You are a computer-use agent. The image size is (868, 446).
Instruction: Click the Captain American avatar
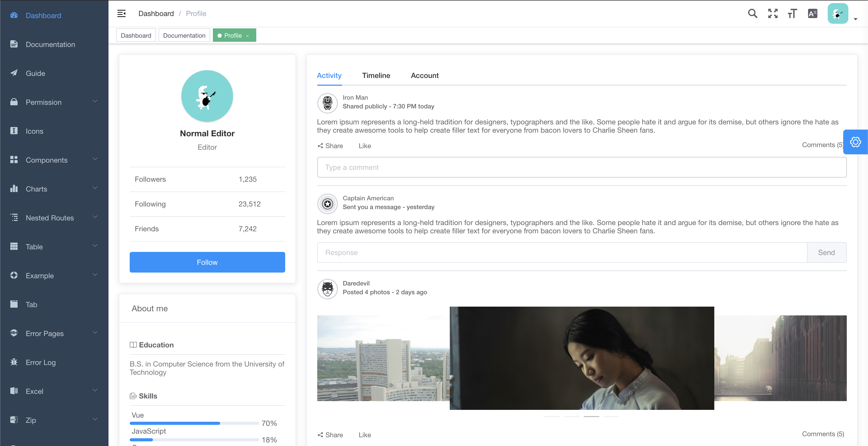click(327, 204)
